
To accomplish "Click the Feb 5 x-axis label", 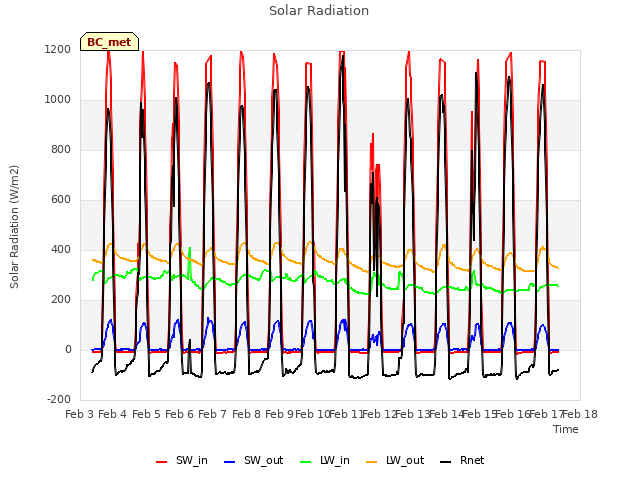I will pyautogui.click(x=146, y=414).
